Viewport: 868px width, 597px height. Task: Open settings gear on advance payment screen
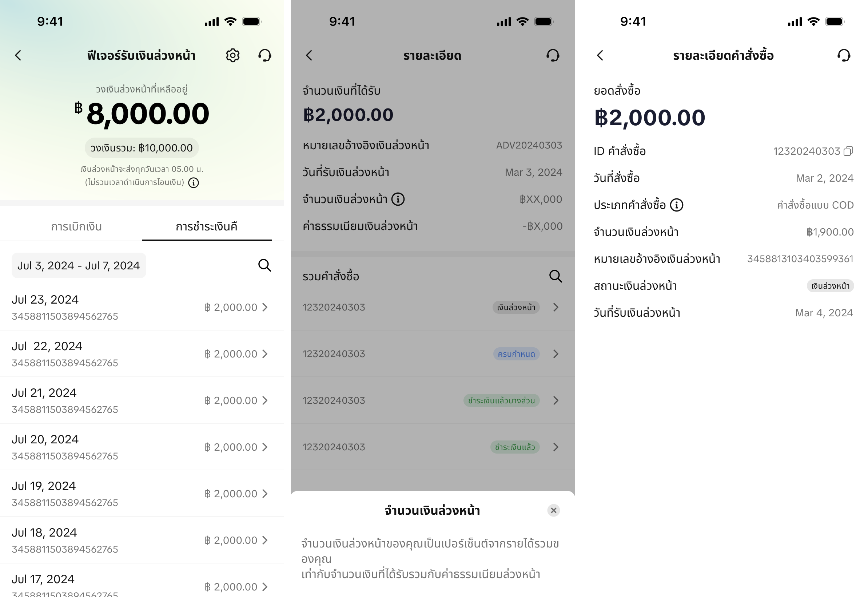[x=232, y=55]
